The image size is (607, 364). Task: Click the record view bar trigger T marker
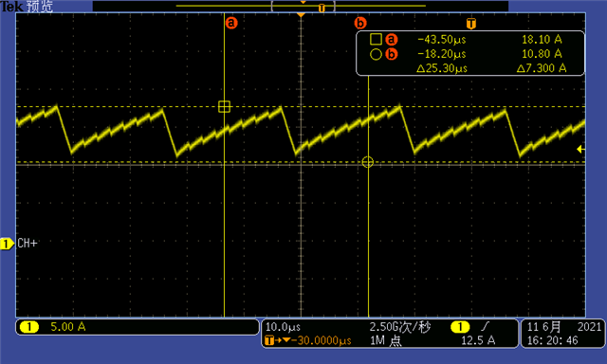pos(322,9)
